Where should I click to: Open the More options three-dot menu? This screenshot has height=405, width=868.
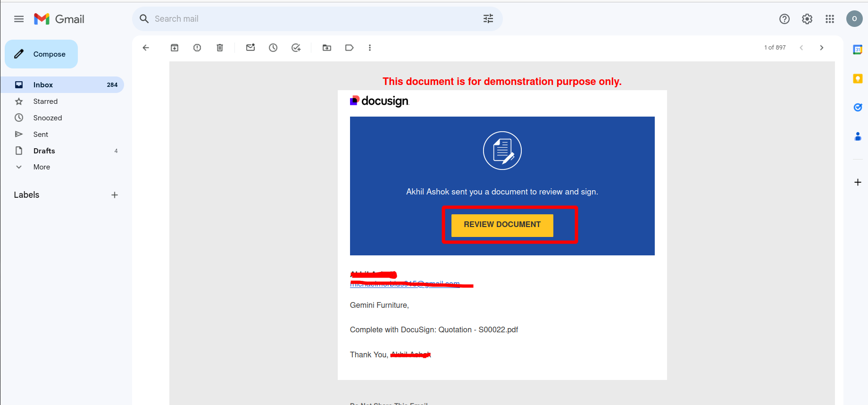[x=370, y=48]
